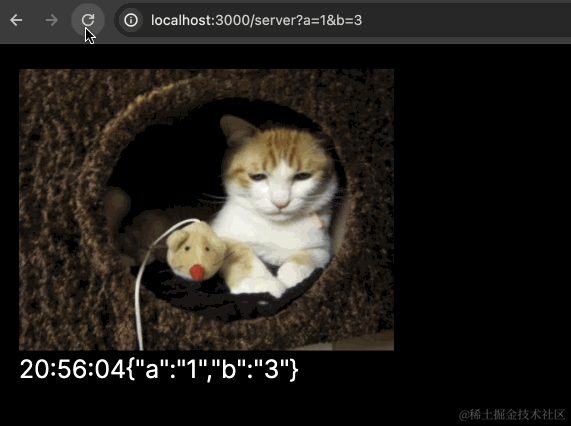Image resolution: width=571 pixels, height=426 pixels.
Task: Reload the page with the refresh button
Action: click(88, 20)
